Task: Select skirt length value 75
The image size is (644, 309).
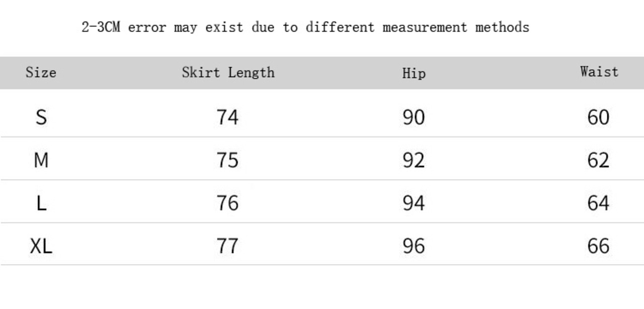Action: [227, 161]
